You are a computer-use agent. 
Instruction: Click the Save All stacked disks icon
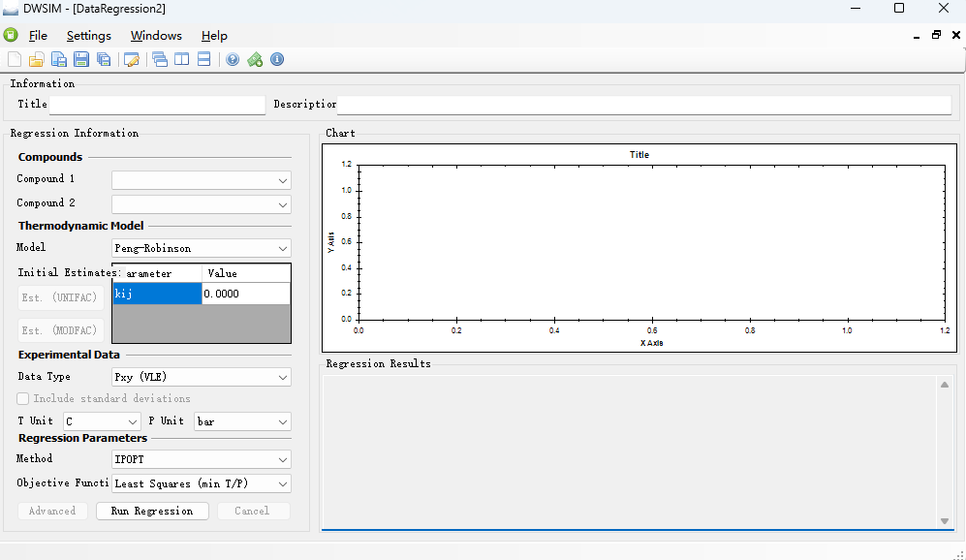pyautogui.click(x=104, y=60)
